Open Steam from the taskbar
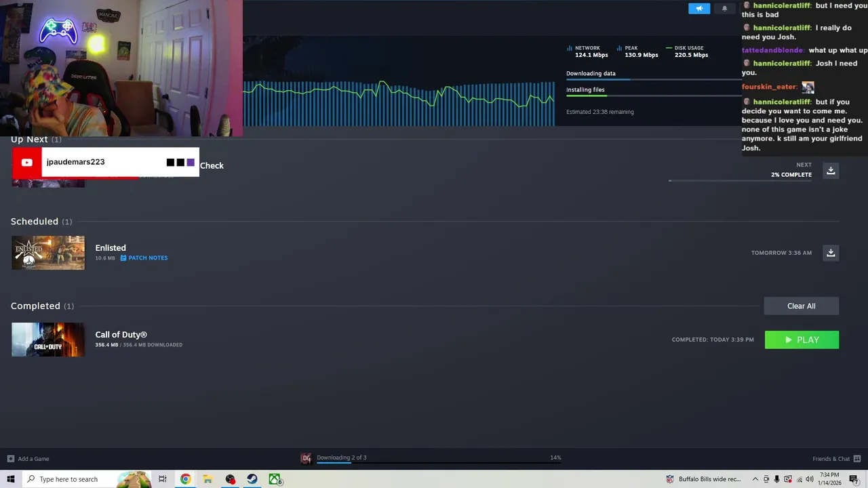 click(x=252, y=479)
